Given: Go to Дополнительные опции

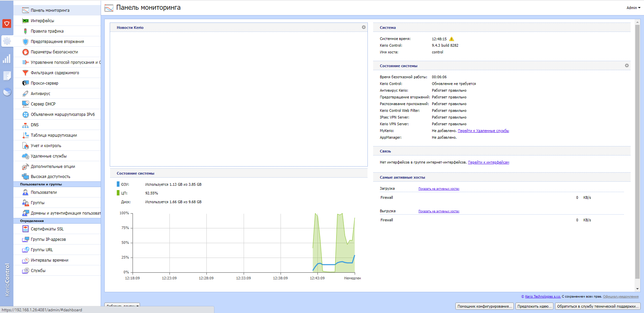Looking at the screenshot, I should [57, 167].
